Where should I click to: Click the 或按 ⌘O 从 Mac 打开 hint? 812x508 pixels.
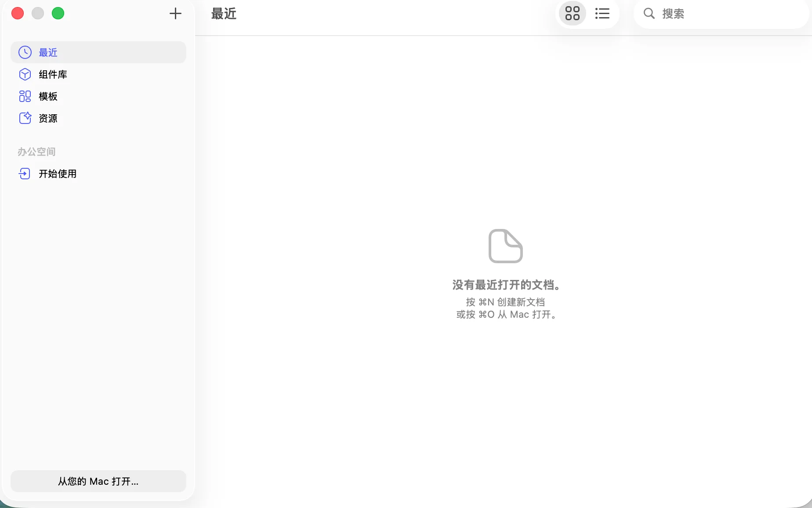(506, 314)
